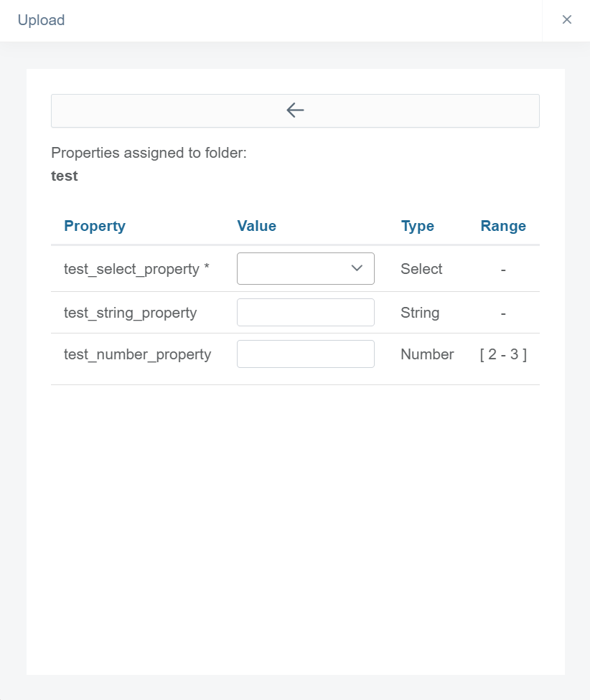Click the Type column header
The width and height of the screenshot is (590, 700).
point(418,226)
